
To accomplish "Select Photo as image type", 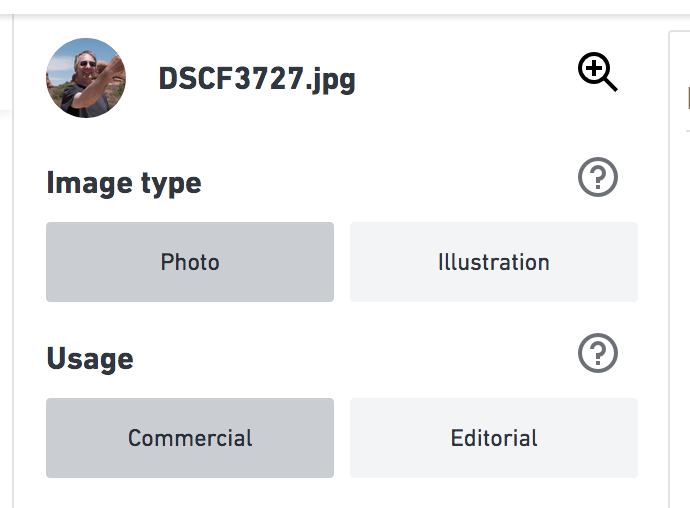I will click(x=190, y=262).
